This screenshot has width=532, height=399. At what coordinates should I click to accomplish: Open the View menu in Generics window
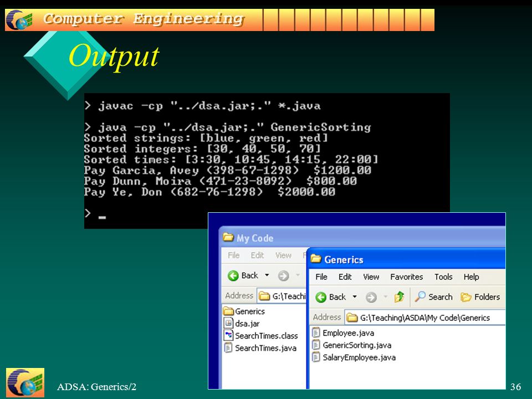click(x=371, y=277)
